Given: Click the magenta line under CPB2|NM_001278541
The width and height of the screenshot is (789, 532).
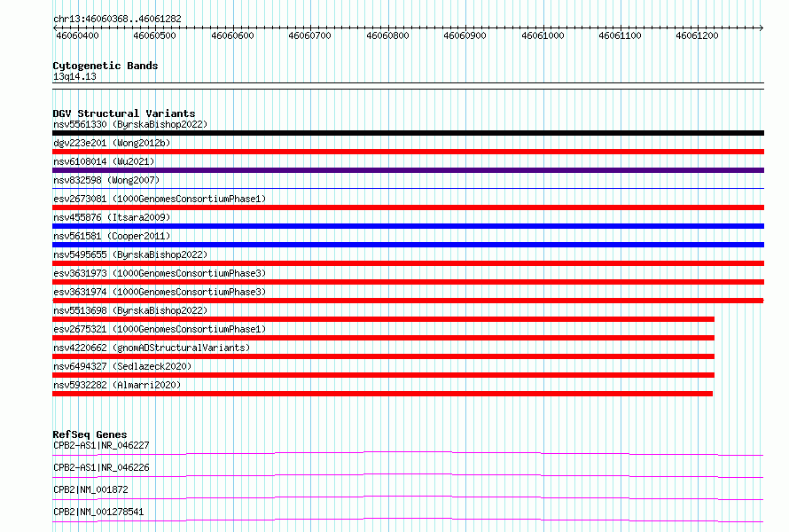Looking at the screenshot, I should point(408,520).
